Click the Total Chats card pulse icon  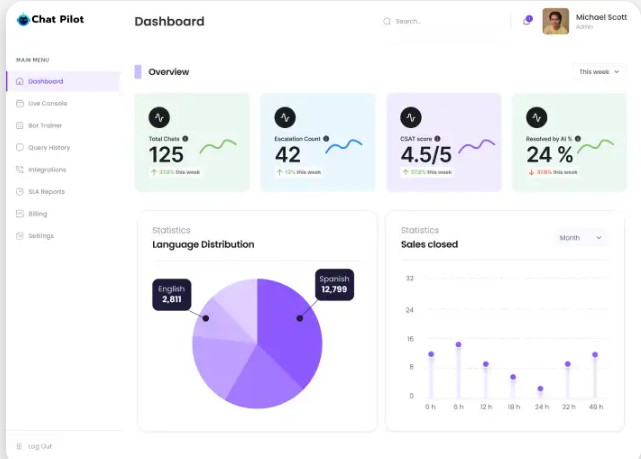click(159, 117)
